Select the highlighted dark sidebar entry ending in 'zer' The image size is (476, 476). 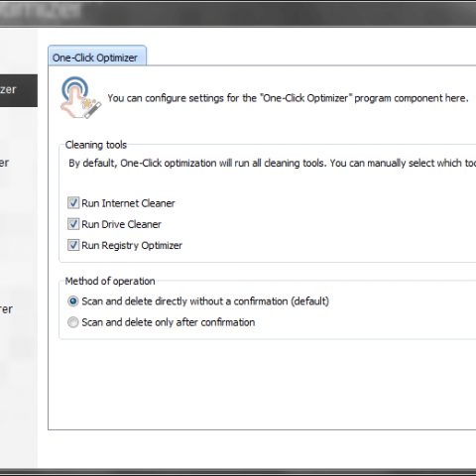pyautogui.click(x=19, y=90)
